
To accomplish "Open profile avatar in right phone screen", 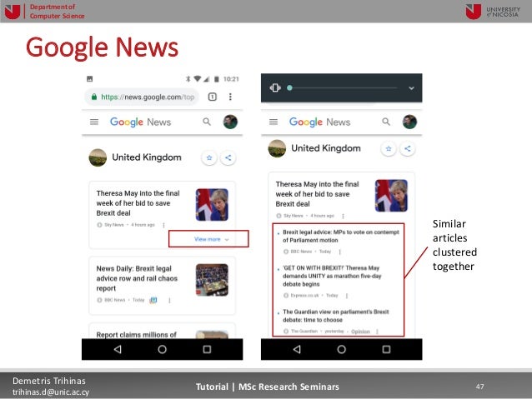I will (x=409, y=122).
